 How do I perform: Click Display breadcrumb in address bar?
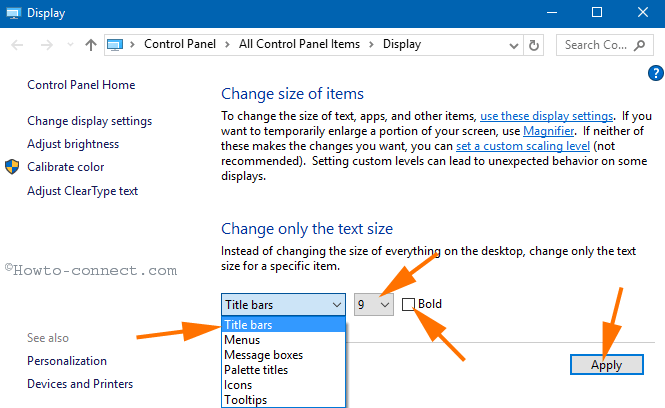click(x=402, y=44)
